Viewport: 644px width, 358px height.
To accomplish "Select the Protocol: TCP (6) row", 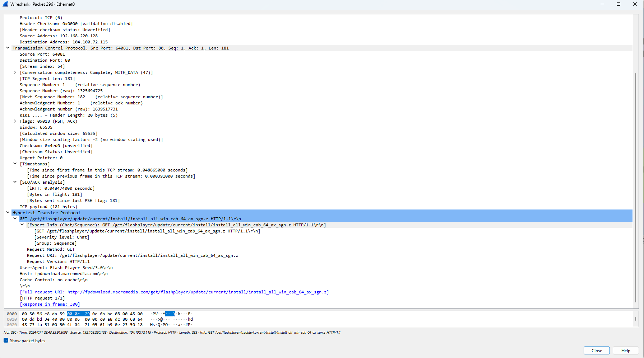I will (x=41, y=18).
